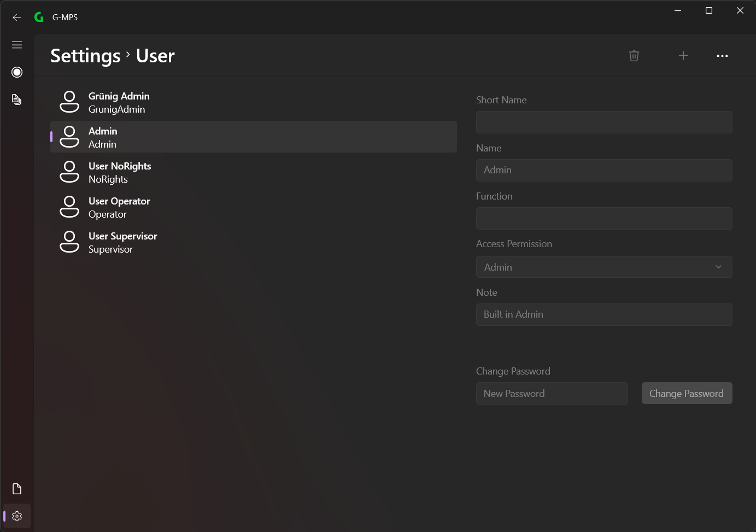Click the User NoRights avatar icon

(x=69, y=172)
